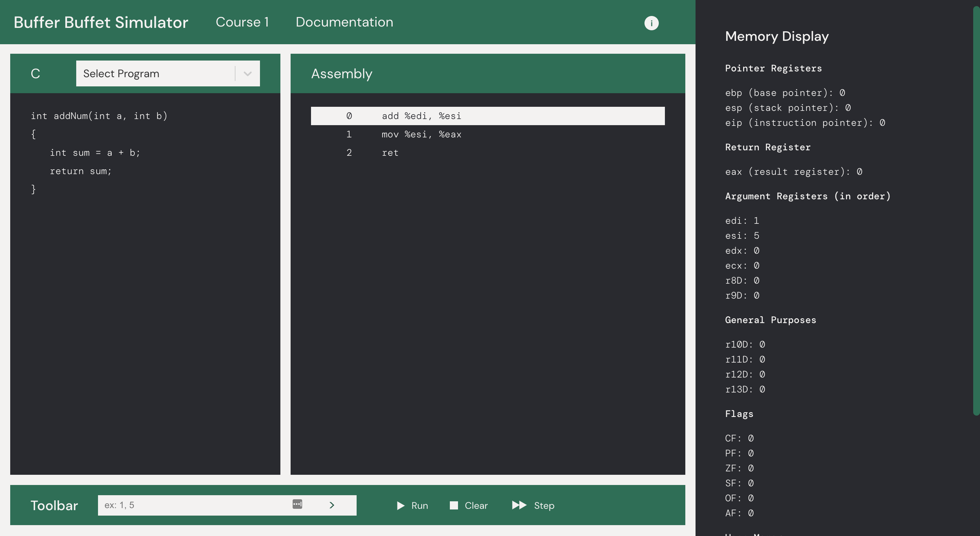Click the dropdown arrow beside Select Program
This screenshot has height=536, width=980.
(x=247, y=73)
